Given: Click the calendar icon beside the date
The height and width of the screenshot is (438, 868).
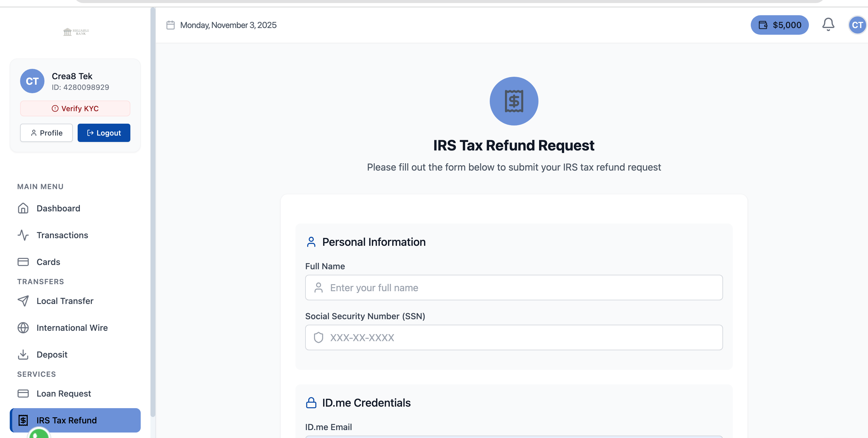Looking at the screenshot, I should pyautogui.click(x=171, y=25).
